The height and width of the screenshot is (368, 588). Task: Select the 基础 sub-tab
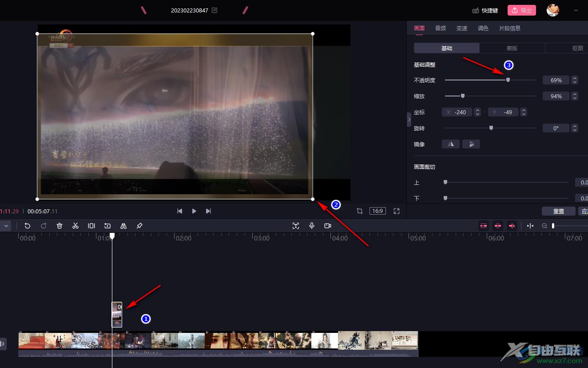tap(447, 48)
